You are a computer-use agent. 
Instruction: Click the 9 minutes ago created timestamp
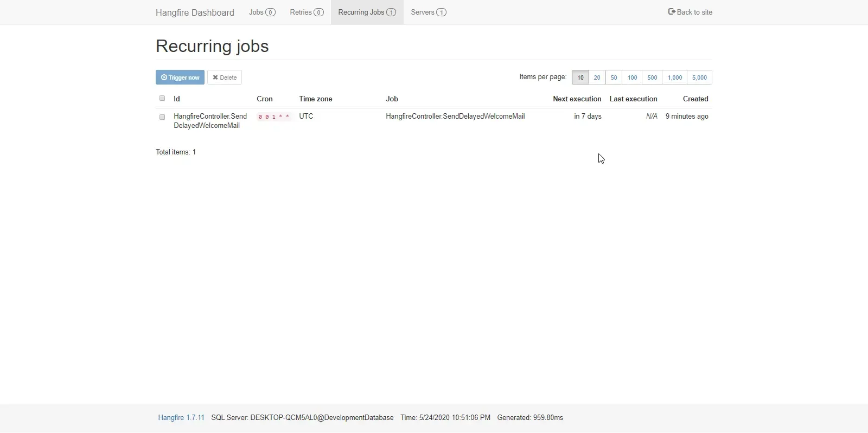(687, 117)
